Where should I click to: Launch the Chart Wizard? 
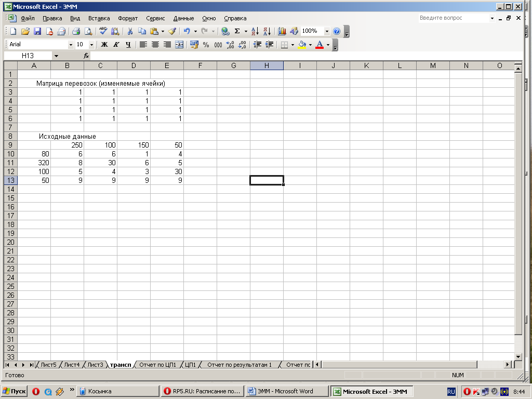coord(282,31)
